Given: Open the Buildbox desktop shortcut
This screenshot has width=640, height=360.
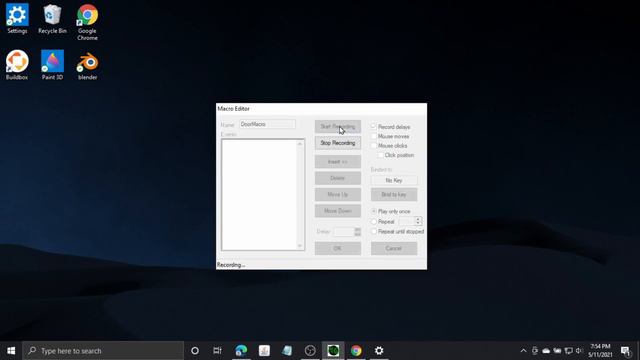Looking at the screenshot, I should click(17, 65).
